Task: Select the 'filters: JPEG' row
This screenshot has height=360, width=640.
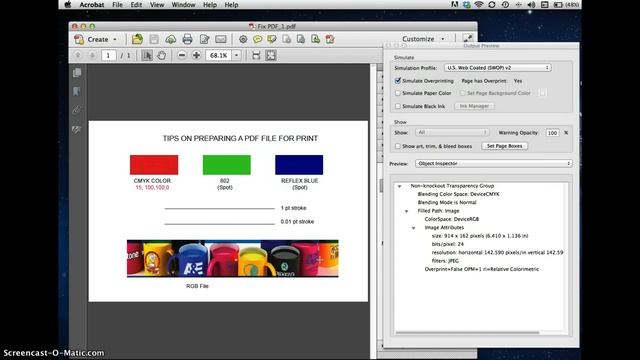Action: (445, 261)
